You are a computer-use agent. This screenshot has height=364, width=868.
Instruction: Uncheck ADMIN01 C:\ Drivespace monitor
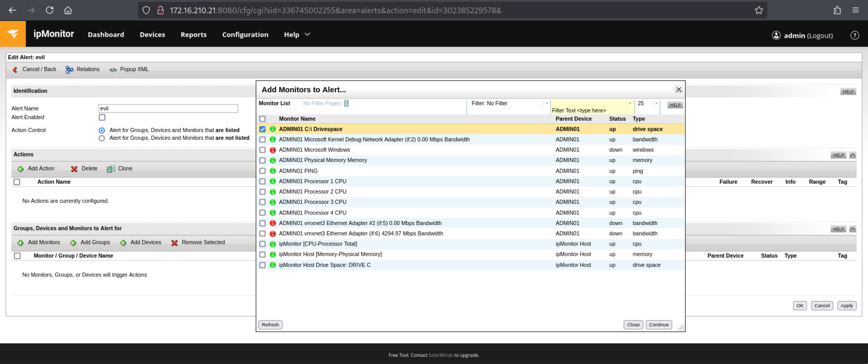click(x=262, y=129)
